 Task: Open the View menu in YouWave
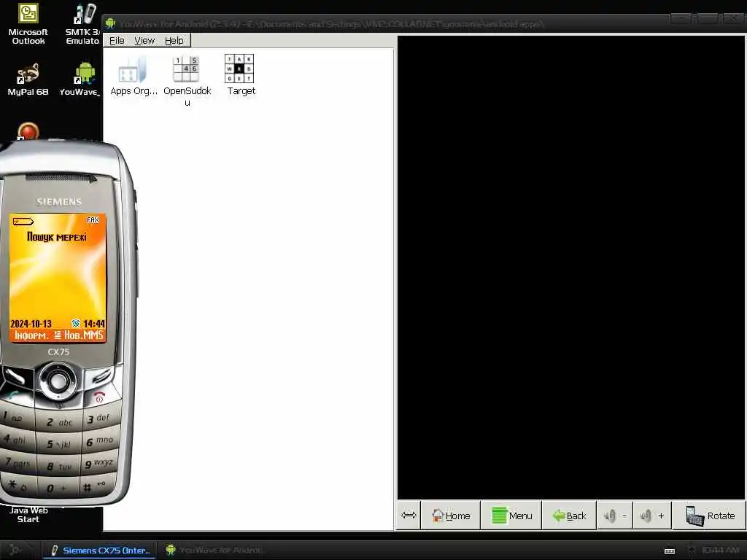[144, 41]
